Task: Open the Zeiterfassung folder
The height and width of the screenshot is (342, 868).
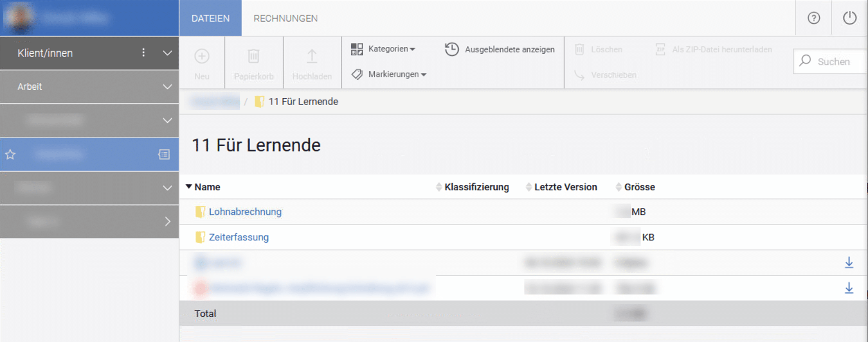Action: tap(238, 237)
